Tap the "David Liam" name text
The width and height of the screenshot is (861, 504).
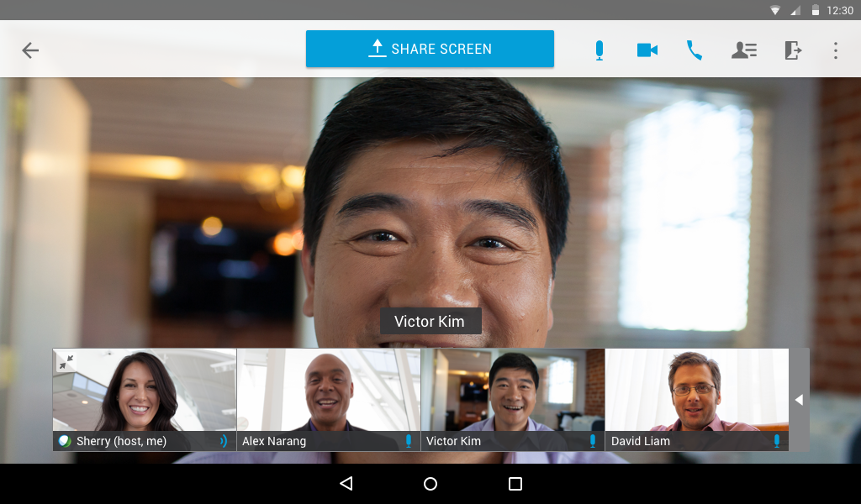[640, 441]
